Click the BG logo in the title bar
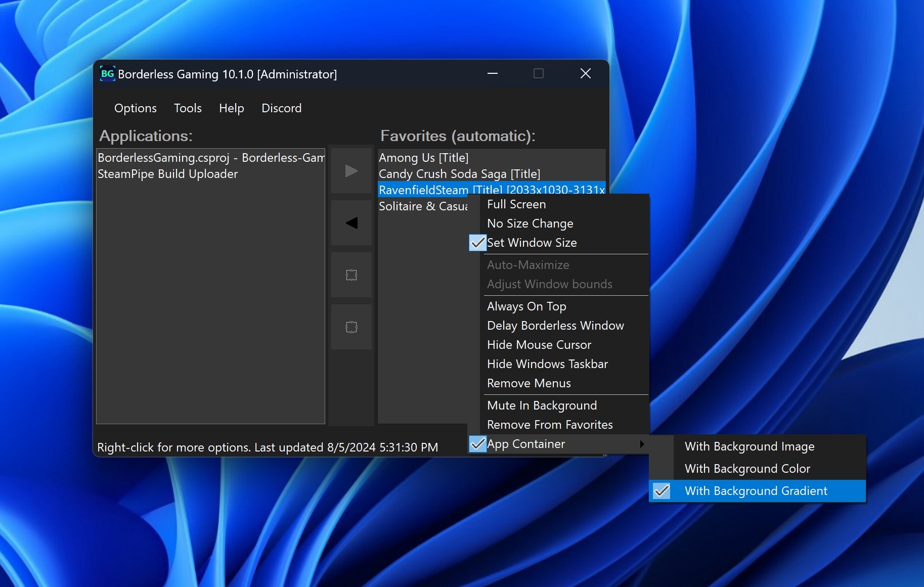This screenshot has height=587, width=924. (107, 73)
